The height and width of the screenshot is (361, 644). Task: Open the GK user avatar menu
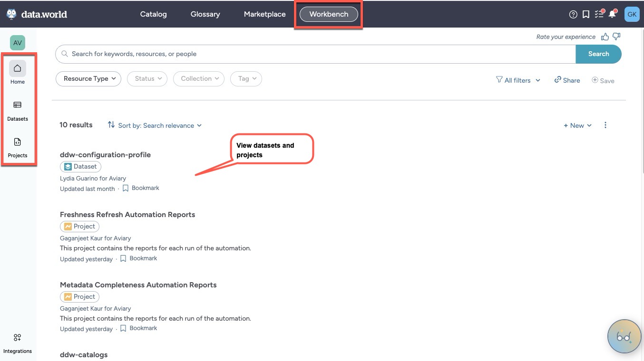point(632,14)
